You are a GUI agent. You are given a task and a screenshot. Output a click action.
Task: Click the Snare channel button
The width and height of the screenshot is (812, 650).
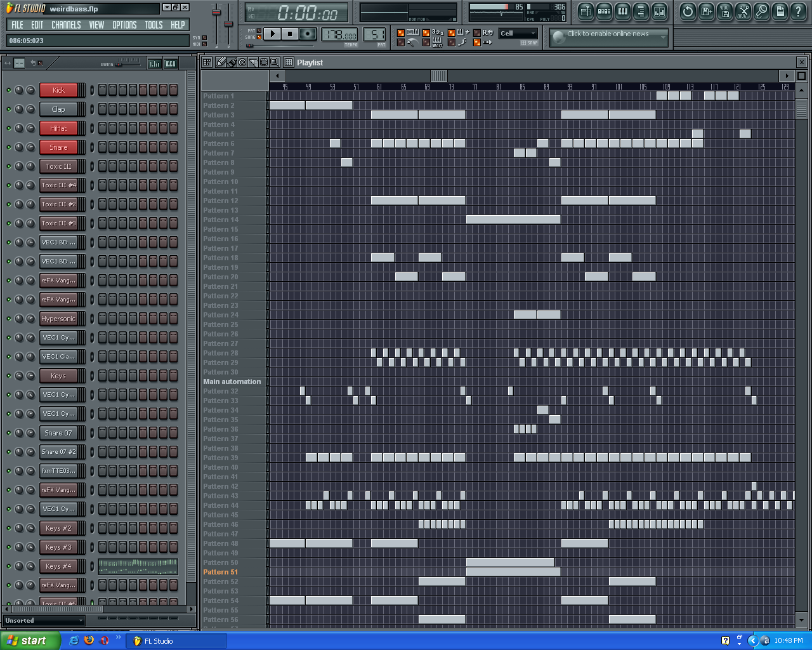click(x=58, y=147)
